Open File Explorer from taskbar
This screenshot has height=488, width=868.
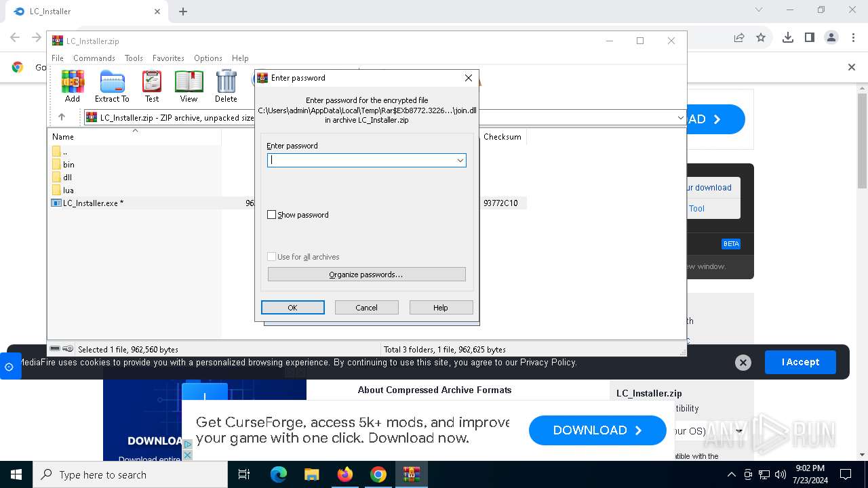(311, 474)
